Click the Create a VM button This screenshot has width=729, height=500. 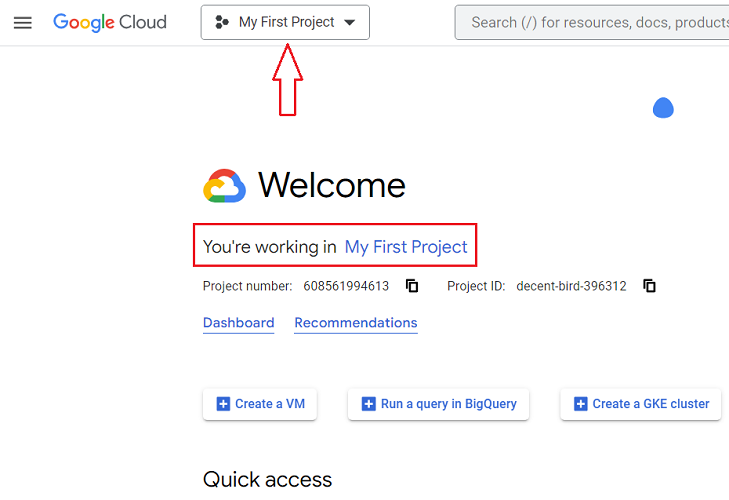tap(260, 404)
